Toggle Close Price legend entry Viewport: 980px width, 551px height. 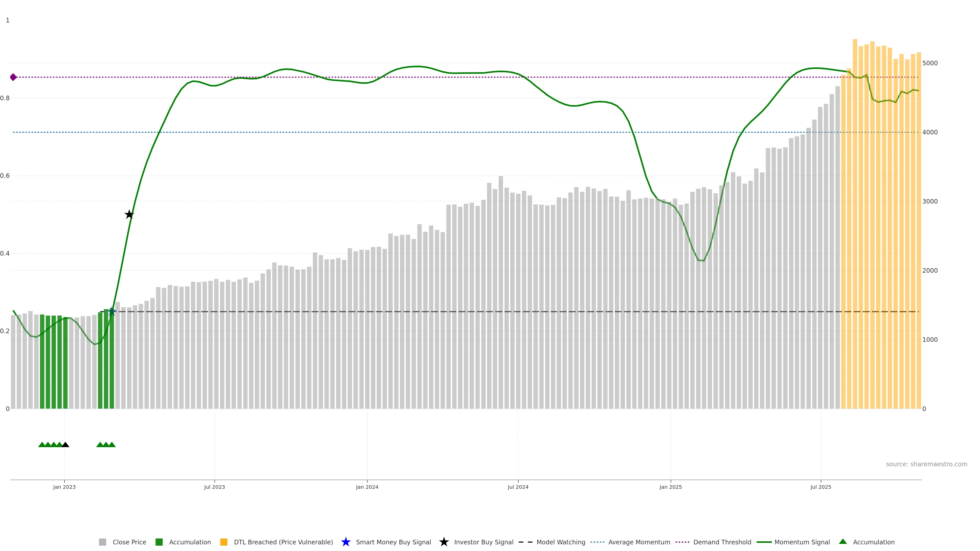[129, 542]
